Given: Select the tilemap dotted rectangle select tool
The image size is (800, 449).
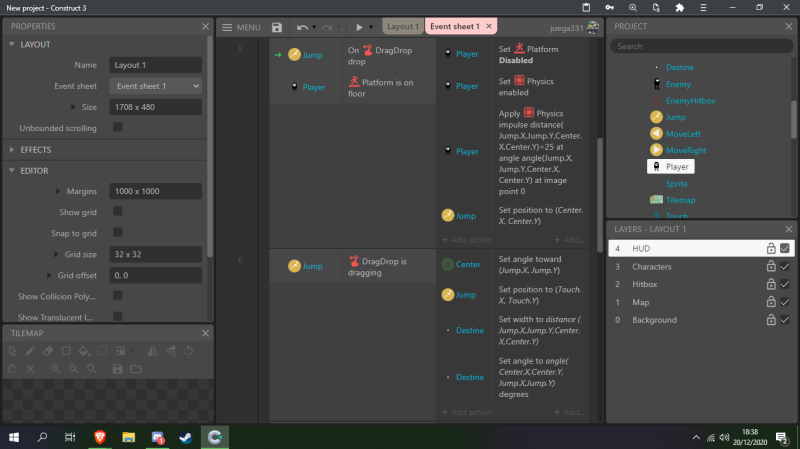Looking at the screenshot, I should pyautogui.click(x=103, y=351).
